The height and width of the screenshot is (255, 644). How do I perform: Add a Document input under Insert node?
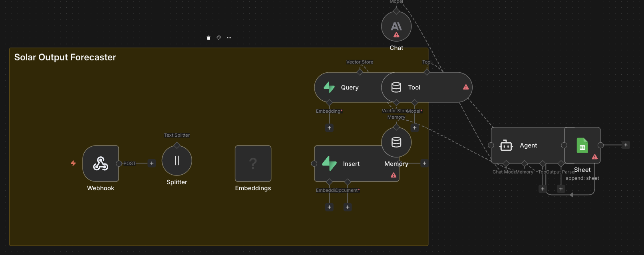348,207
